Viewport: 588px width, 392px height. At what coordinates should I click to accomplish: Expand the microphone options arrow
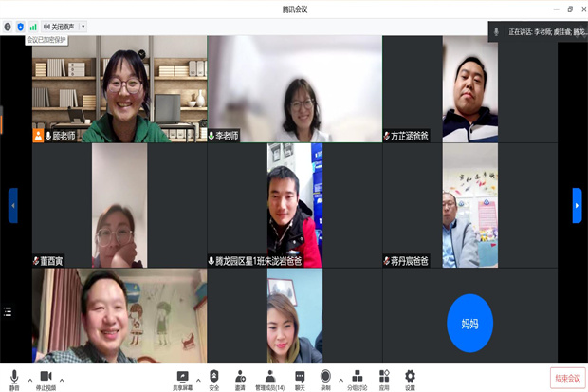pos(29,378)
